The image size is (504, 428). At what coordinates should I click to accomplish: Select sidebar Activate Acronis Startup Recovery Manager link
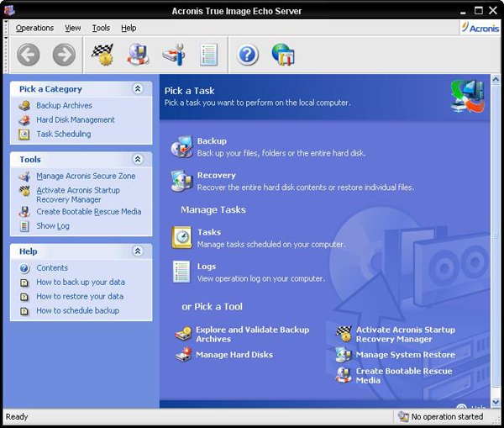pos(78,195)
